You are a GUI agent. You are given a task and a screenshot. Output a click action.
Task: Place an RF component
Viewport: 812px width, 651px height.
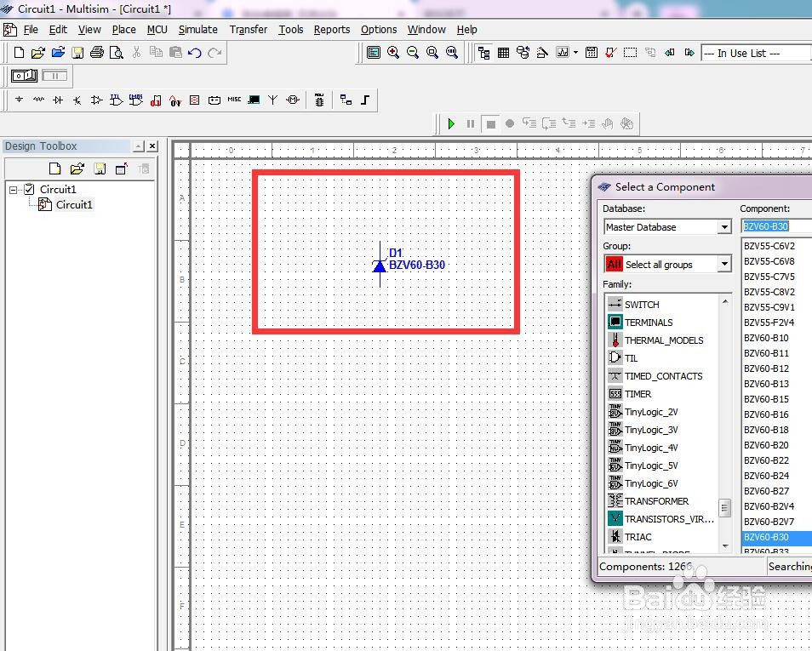273,100
